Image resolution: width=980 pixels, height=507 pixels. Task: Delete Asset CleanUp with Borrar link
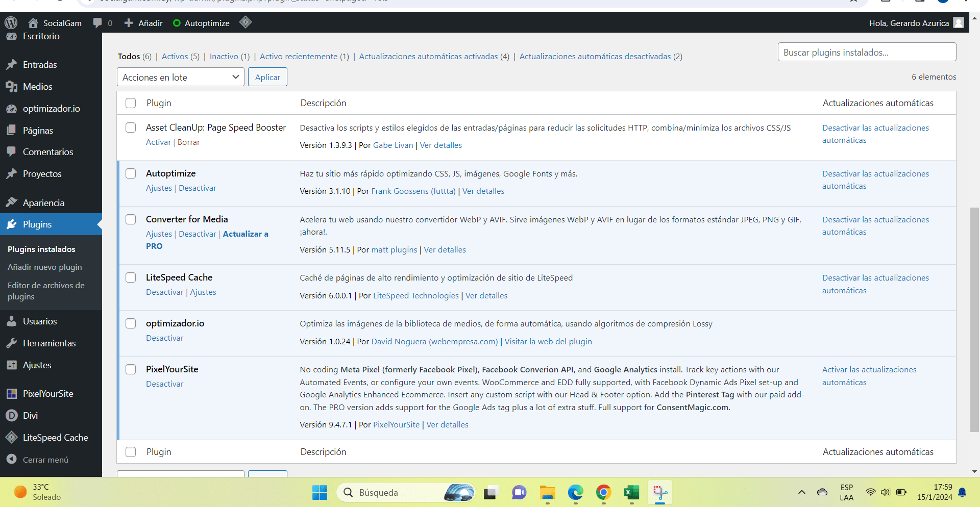[188, 142]
